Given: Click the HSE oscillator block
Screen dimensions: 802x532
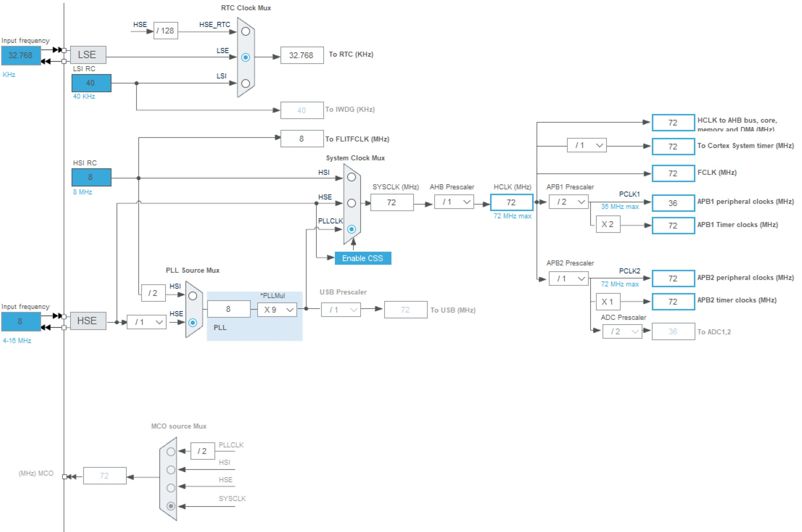Looking at the screenshot, I should [88, 321].
